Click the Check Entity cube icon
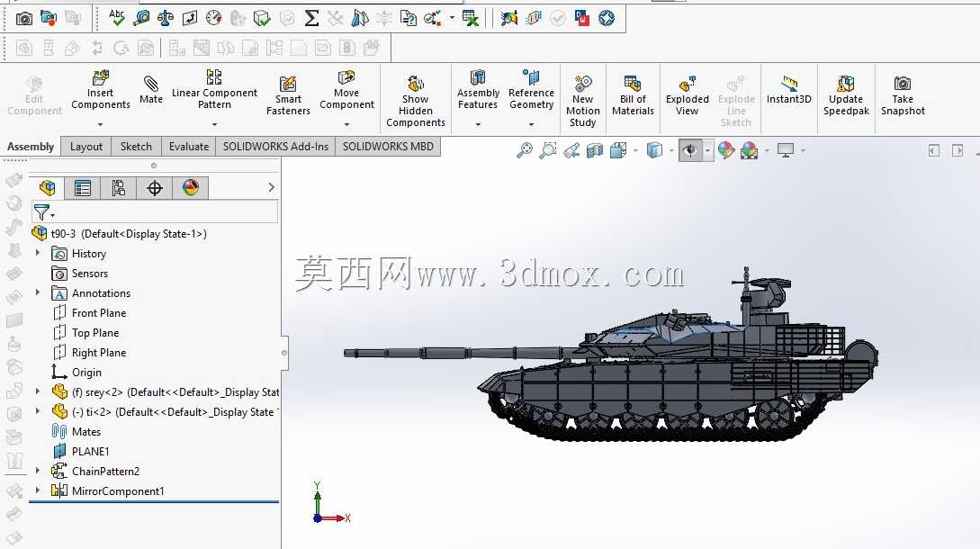 (x=263, y=19)
